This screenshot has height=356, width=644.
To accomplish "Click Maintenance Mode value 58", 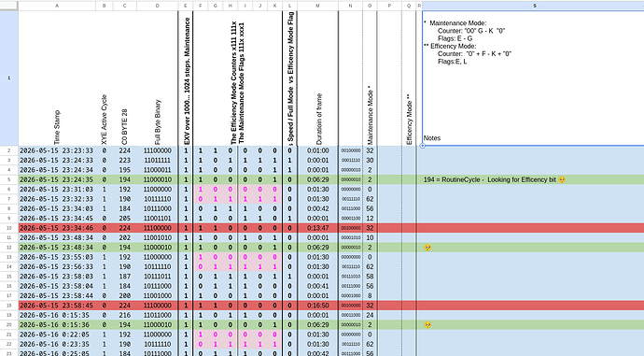I will 370,277.
